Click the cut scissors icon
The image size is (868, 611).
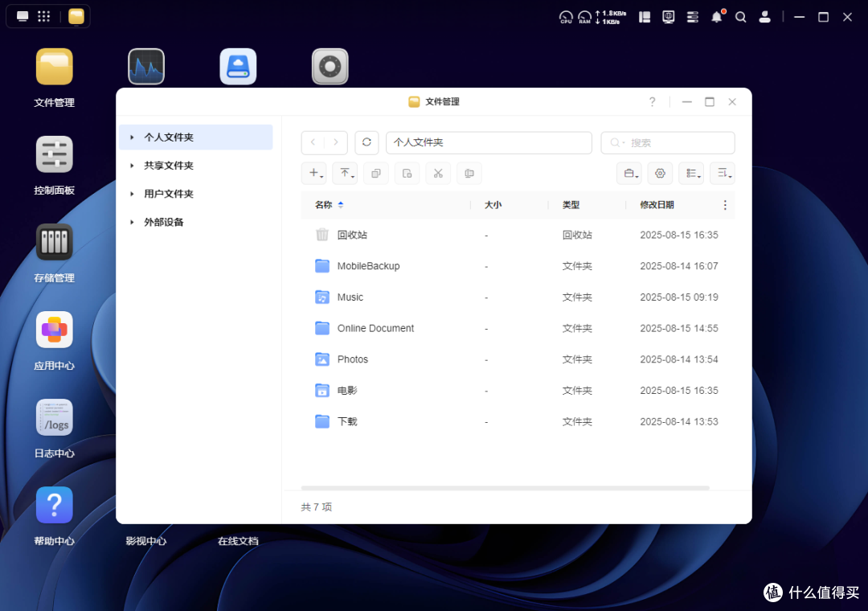pos(438,174)
